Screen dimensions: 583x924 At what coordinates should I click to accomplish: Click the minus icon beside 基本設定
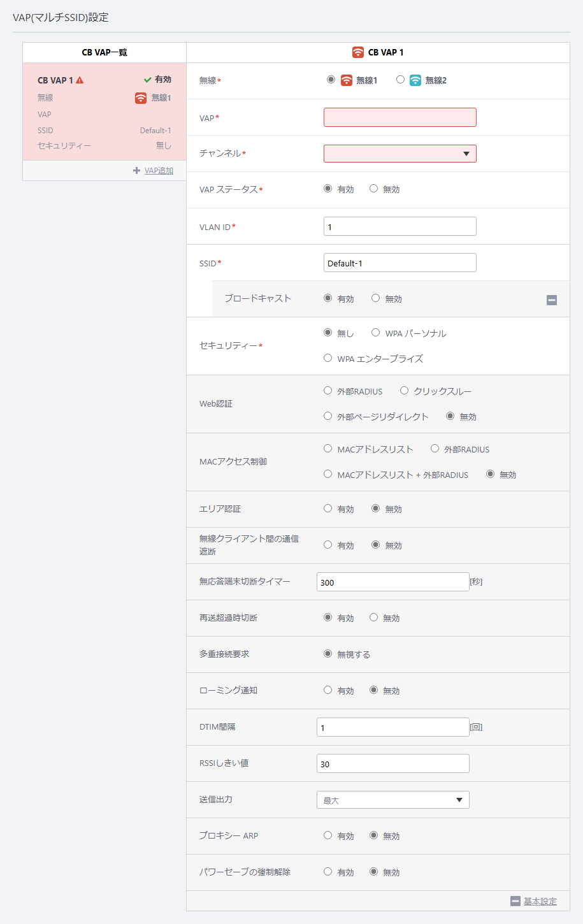(x=515, y=901)
